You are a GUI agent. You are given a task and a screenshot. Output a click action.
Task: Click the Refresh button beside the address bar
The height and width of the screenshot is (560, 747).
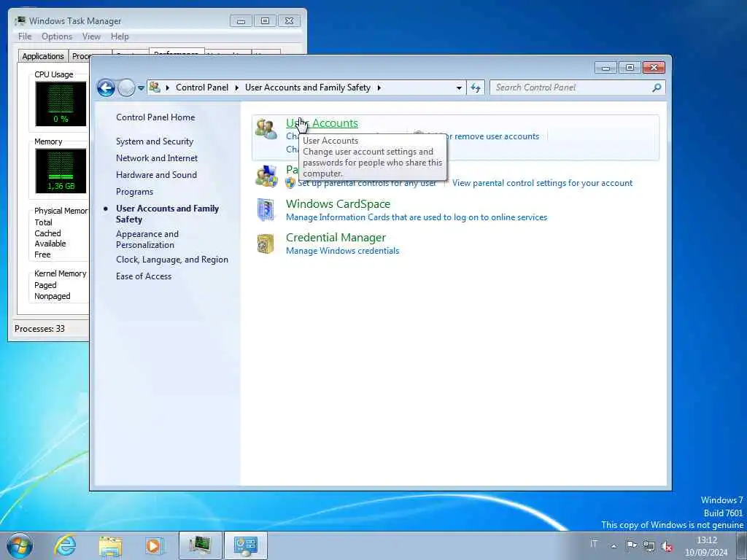point(476,87)
